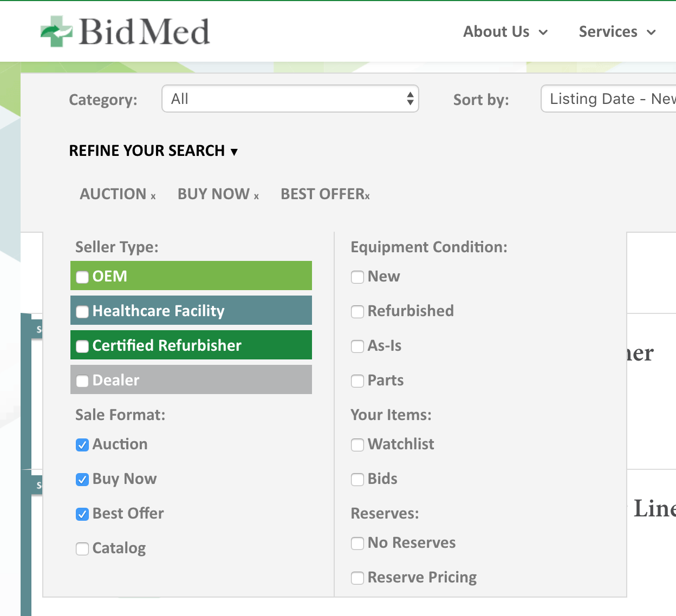Uncheck the Buy Now checkbox
The image size is (676, 616).
82,480
